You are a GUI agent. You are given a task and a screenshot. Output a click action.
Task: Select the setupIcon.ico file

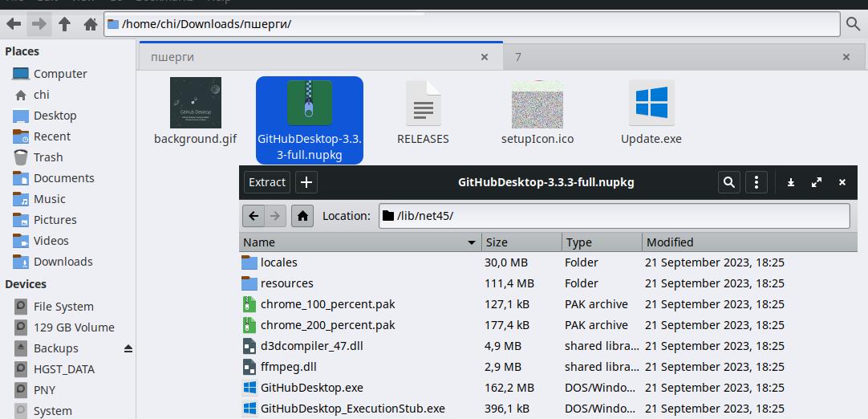537,112
